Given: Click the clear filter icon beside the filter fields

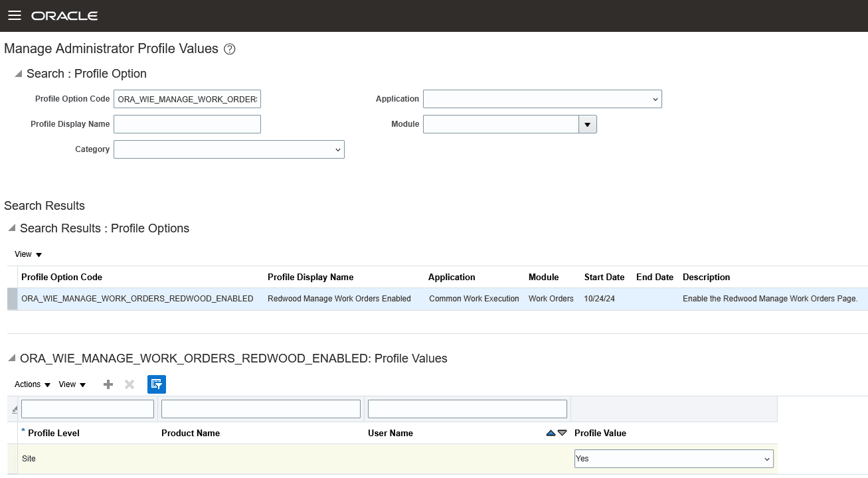Looking at the screenshot, I should click(15, 410).
